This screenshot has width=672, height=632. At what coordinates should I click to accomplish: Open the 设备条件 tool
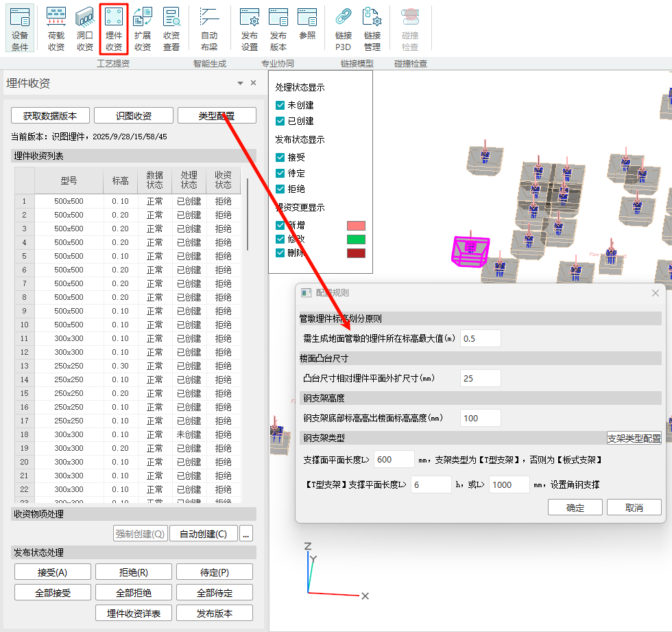(x=20, y=29)
